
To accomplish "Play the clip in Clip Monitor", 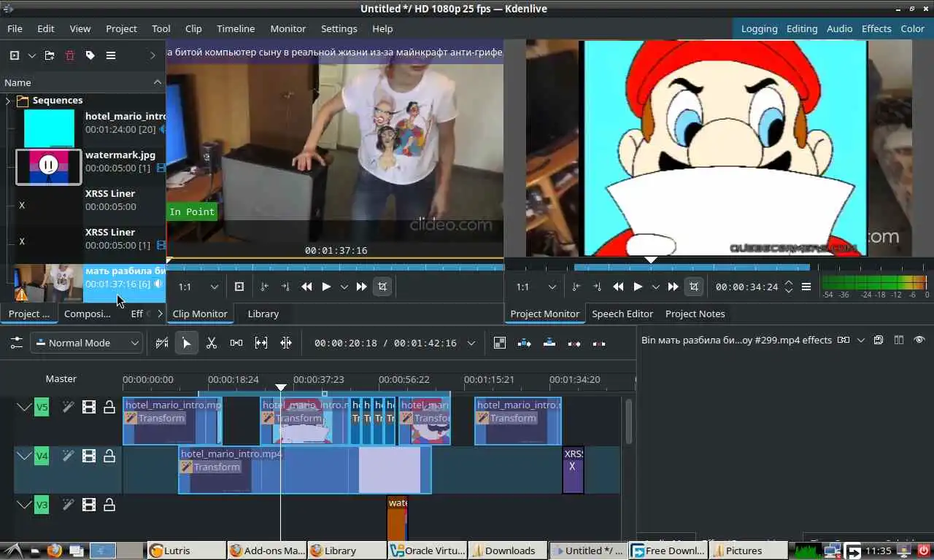I will [326, 287].
